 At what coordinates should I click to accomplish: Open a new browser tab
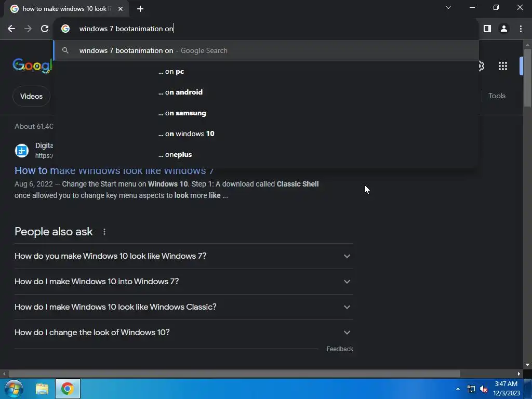click(x=140, y=9)
